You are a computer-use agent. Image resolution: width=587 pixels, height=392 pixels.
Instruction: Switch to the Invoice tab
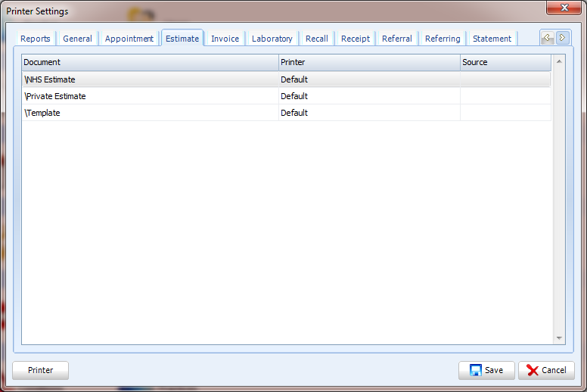click(x=225, y=39)
